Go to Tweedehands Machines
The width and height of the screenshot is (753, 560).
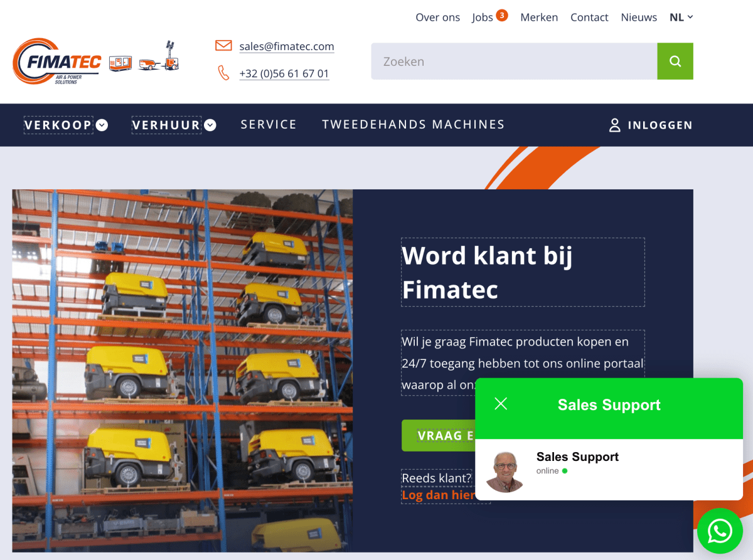tap(414, 124)
